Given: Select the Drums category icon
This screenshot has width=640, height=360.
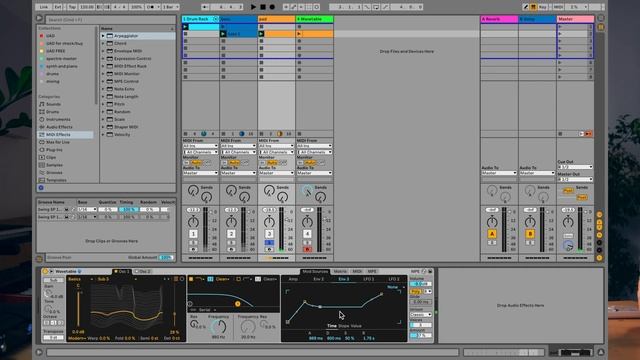Looking at the screenshot, I should click(42, 111).
